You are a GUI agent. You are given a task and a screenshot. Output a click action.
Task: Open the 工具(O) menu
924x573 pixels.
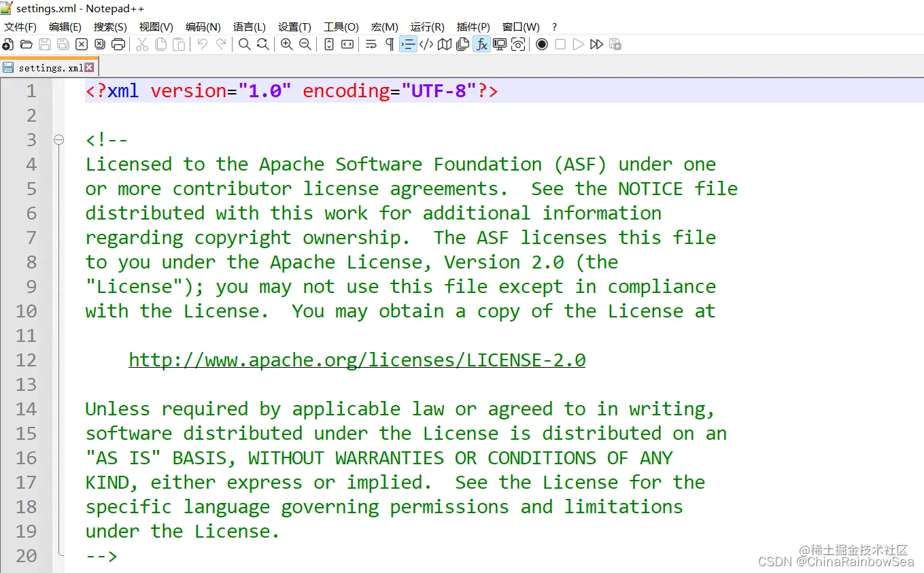point(341,27)
